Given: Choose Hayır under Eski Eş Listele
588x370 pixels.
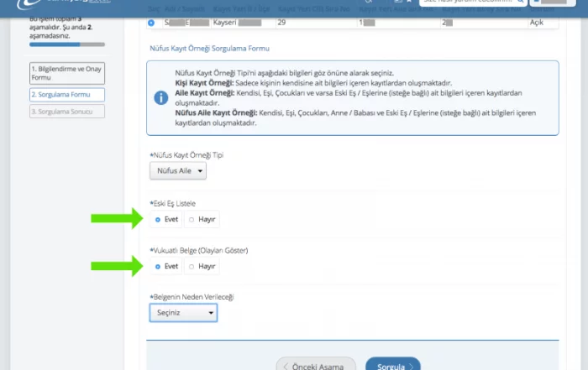Looking at the screenshot, I should pyautogui.click(x=202, y=220).
